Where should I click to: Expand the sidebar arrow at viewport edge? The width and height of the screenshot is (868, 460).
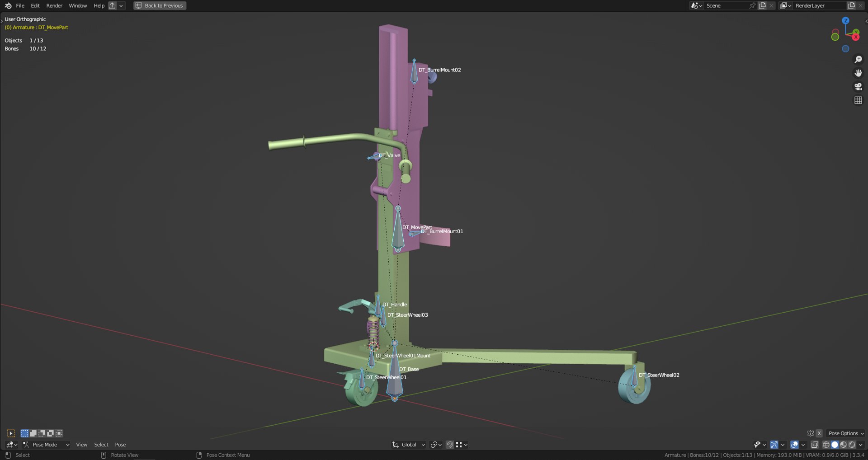tap(866, 21)
